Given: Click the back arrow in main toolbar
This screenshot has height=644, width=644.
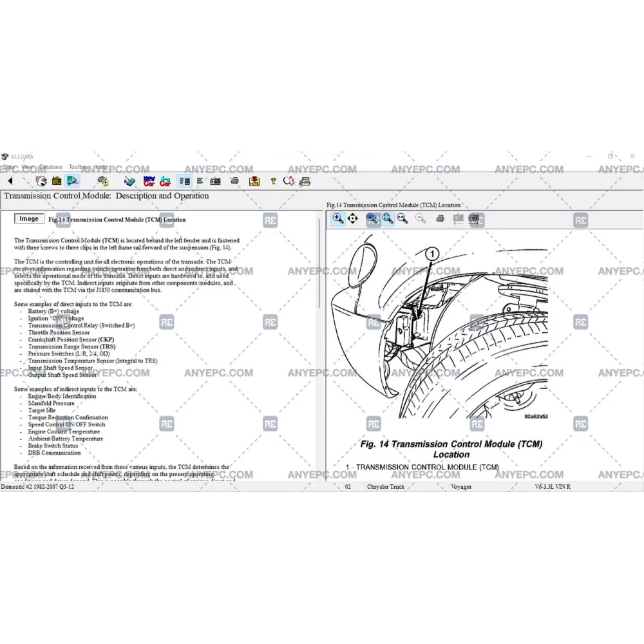Looking at the screenshot, I should click(x=10, y=182).
